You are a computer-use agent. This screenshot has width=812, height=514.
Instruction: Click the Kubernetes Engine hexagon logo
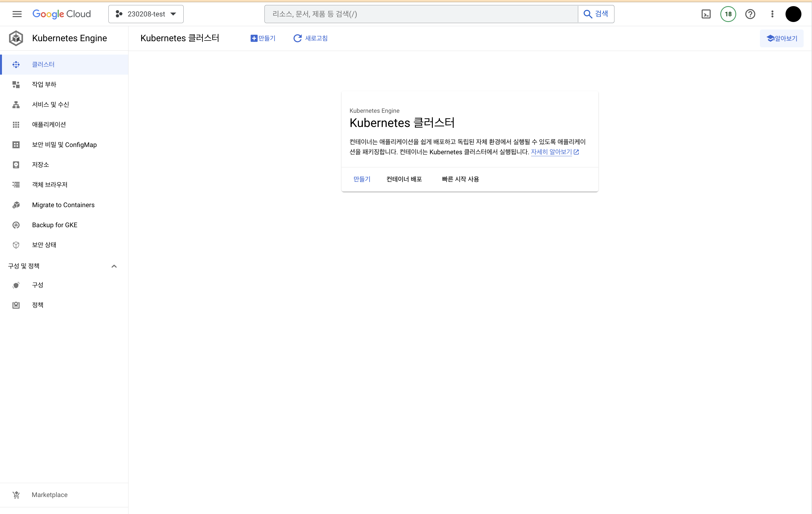tap(16, 38)
